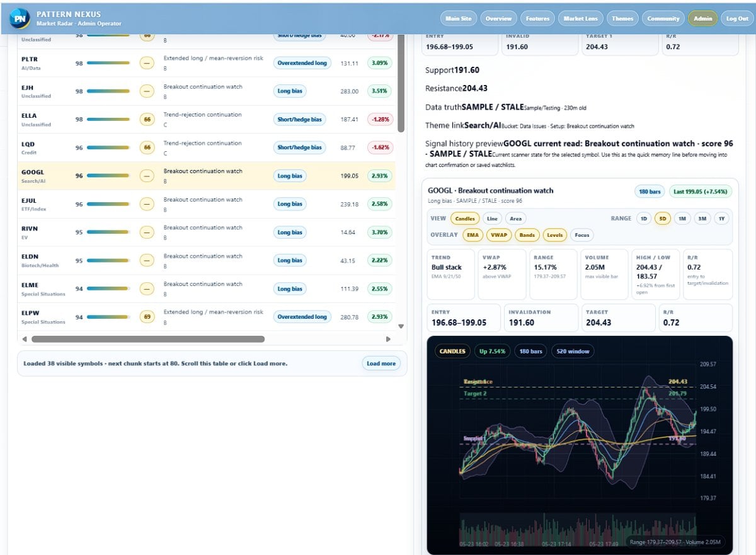This screenshot has height=555, width=756.
Task: Click the PLTR Overextended long badge
Action: tap(303, 63)
